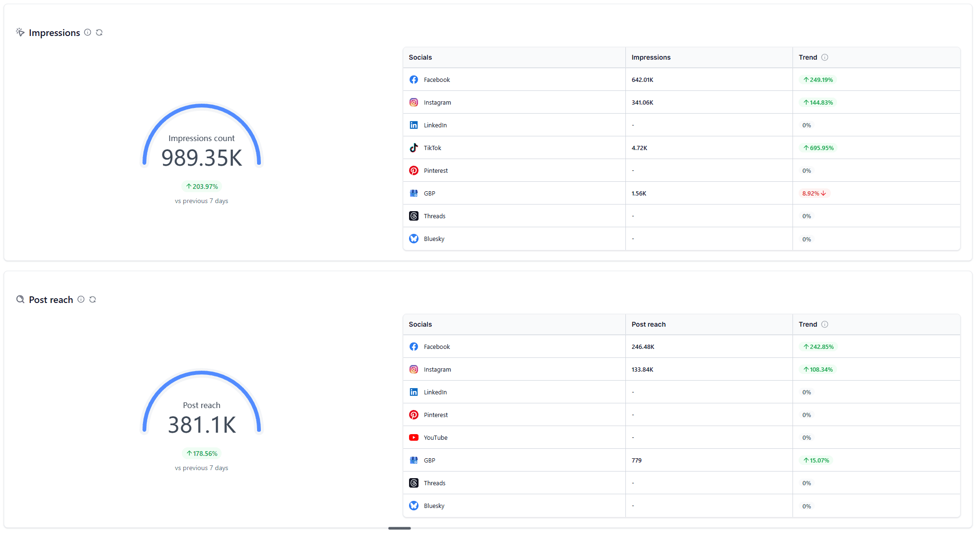Click the Impressions section title
This screenshot has width=980, height=534.
tap(54, 33)
